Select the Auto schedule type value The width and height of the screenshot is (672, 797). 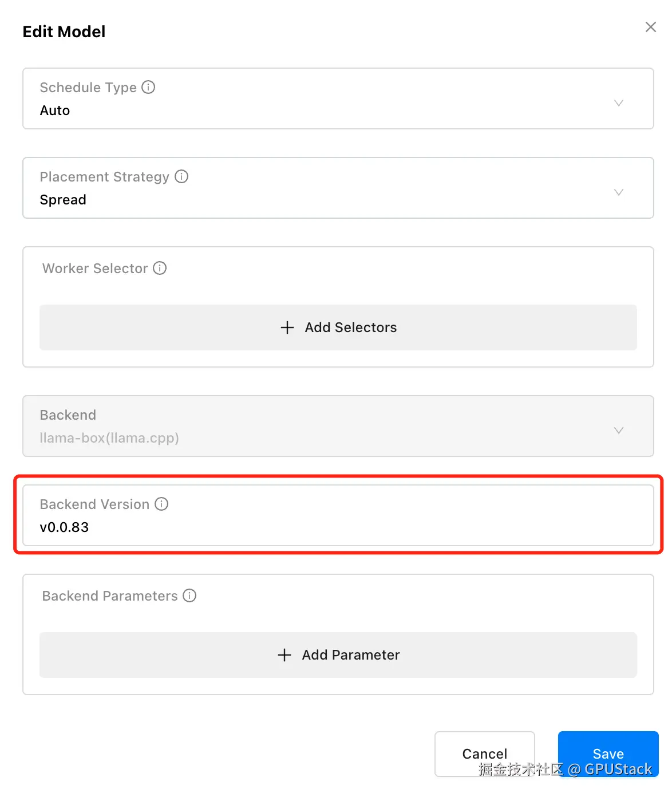click(x=55, y=111)
